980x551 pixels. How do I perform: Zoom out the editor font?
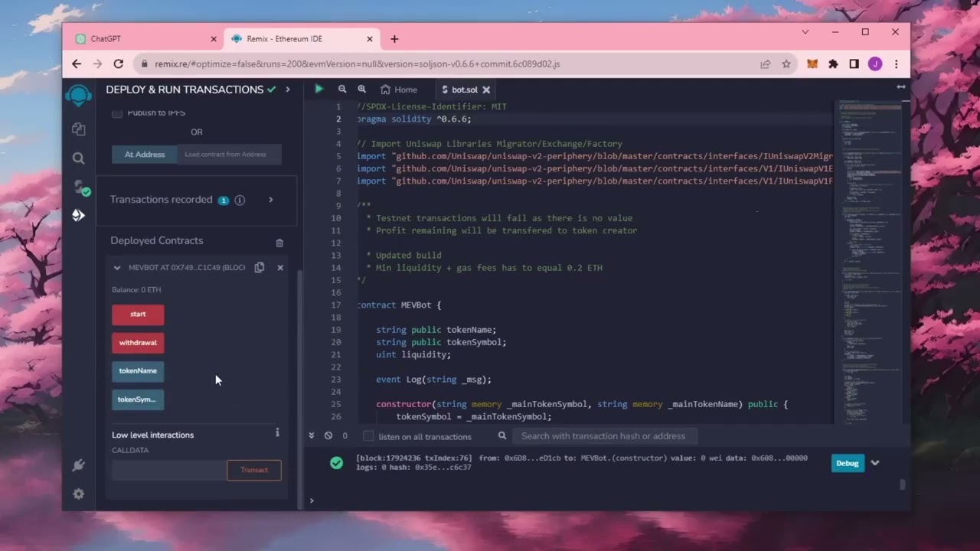[342, 90]
